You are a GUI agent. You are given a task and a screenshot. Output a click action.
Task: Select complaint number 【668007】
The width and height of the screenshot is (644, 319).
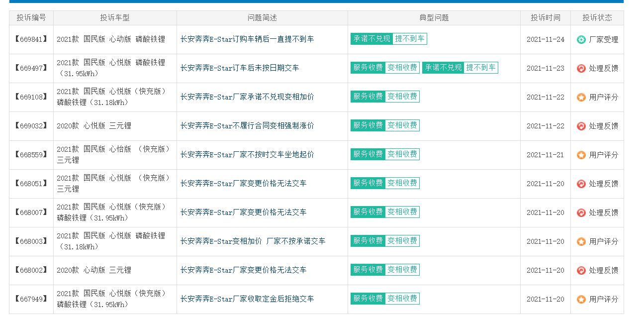31,213
